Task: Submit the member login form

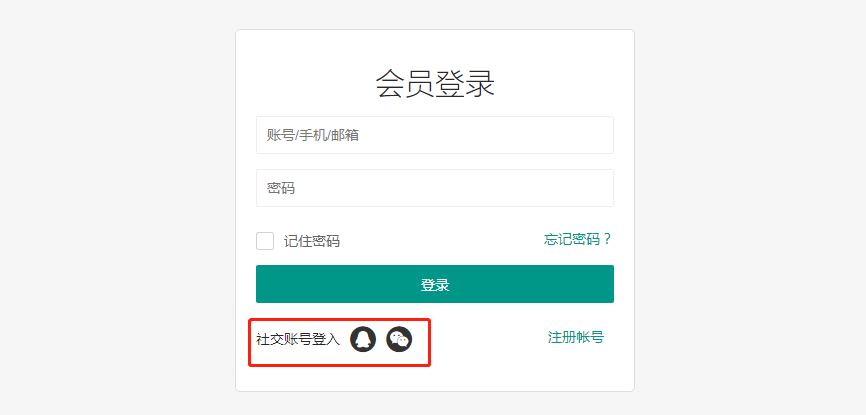Action: (x=434, y=284)
